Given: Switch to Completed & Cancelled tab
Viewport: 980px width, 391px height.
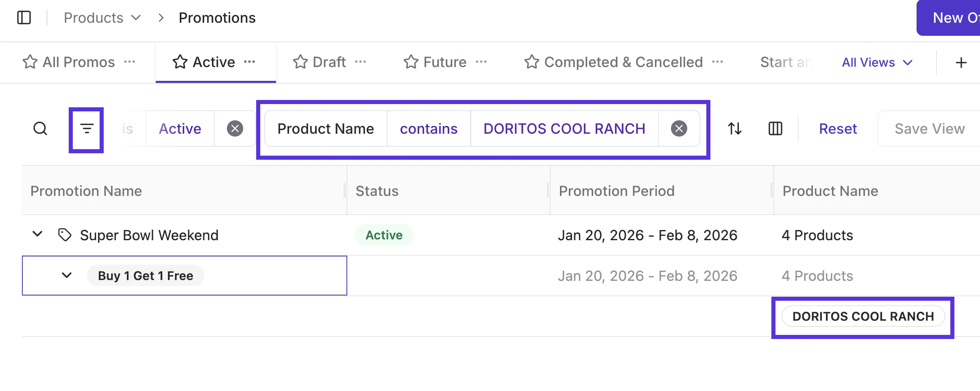Looking at the screenshot, I should pos(623,62).
